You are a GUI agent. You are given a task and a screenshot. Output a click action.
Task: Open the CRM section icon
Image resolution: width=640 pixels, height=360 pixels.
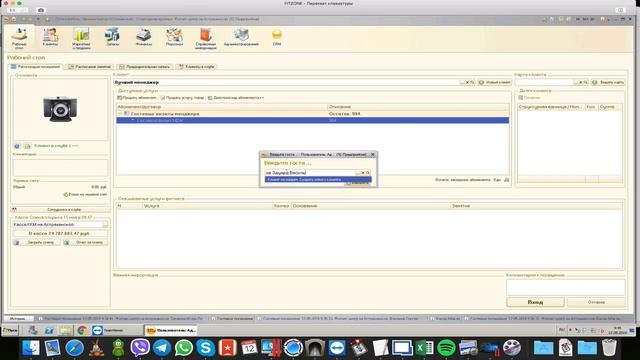277,37
